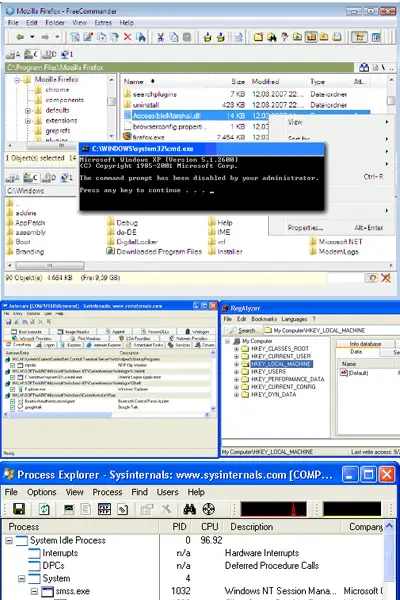The image size is (400, 600).
Task: Click the Process Explorer refresh icon
Action: 44,509
